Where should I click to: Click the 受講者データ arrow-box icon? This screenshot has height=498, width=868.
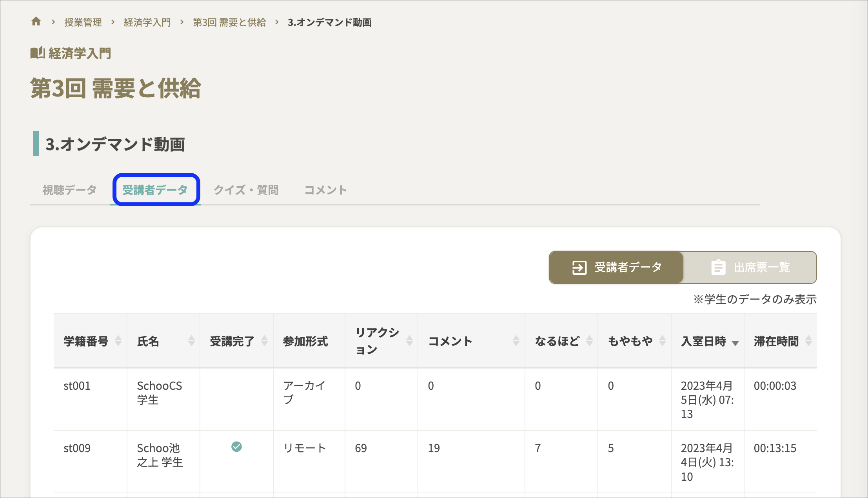click(x=579, y=267)
